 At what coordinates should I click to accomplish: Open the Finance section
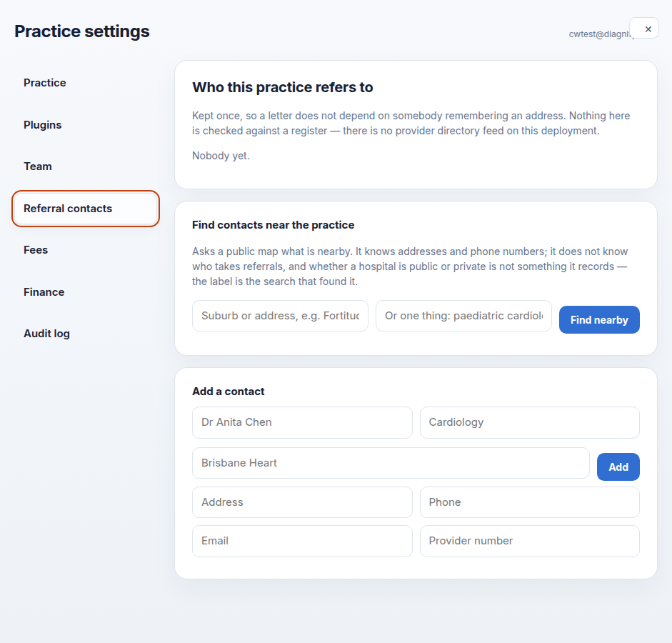[x=86, y=292]
